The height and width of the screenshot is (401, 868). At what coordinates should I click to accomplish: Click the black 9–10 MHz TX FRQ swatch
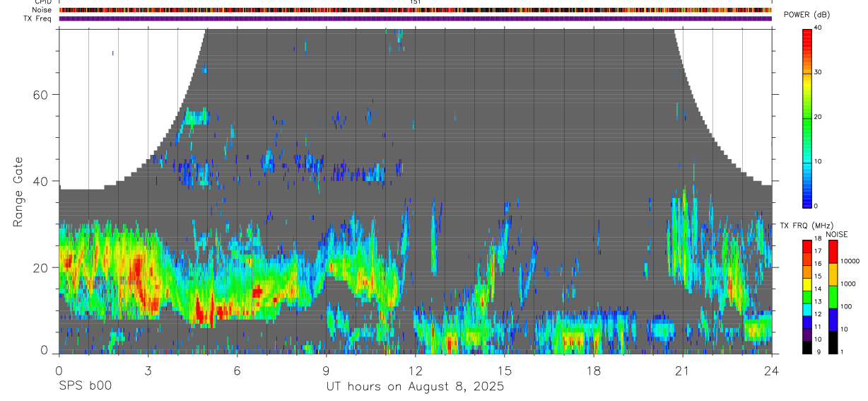point(807,347)
